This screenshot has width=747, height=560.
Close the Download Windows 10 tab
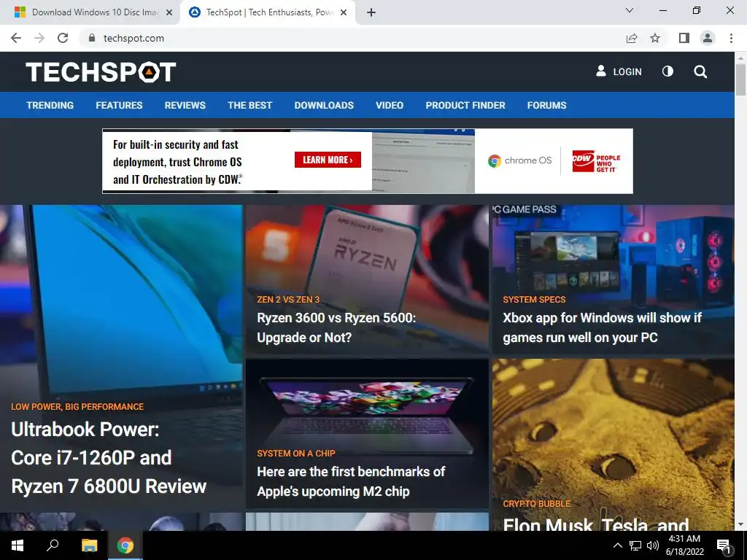[169, 12]
